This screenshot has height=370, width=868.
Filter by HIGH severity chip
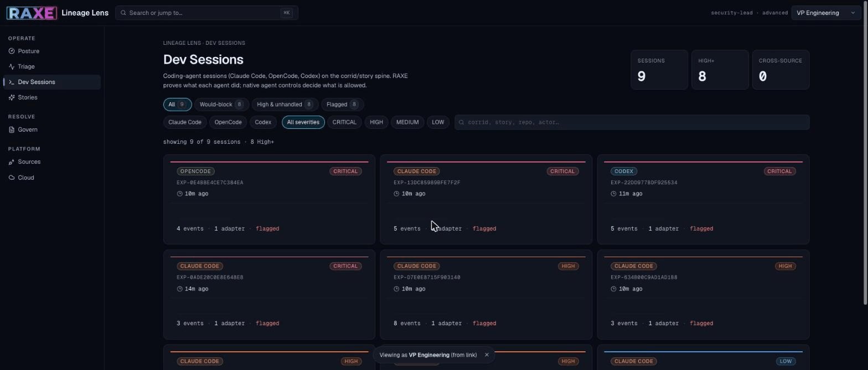[376, 122]
